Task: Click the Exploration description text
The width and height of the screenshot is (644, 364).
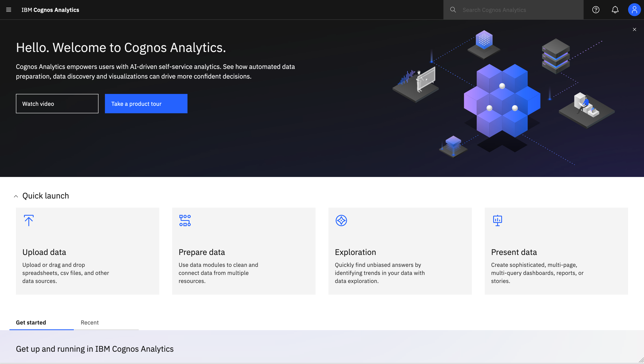Action: (x=380, y=273)
